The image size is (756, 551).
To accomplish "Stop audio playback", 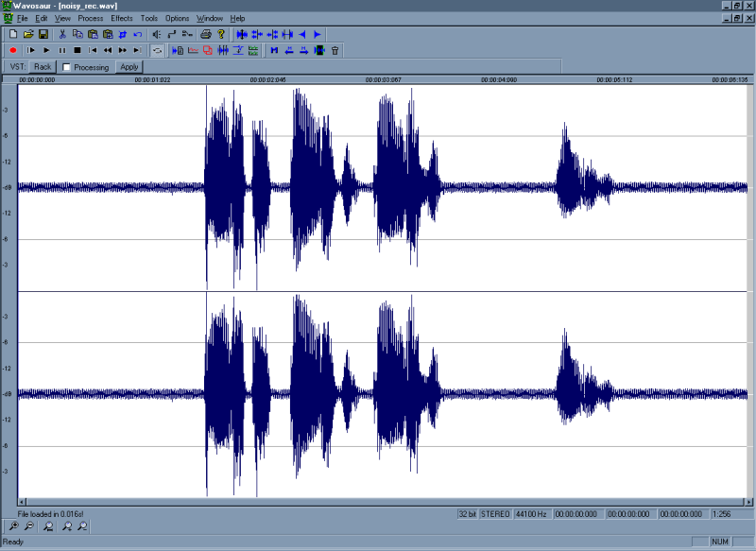I will click(77, 49).
